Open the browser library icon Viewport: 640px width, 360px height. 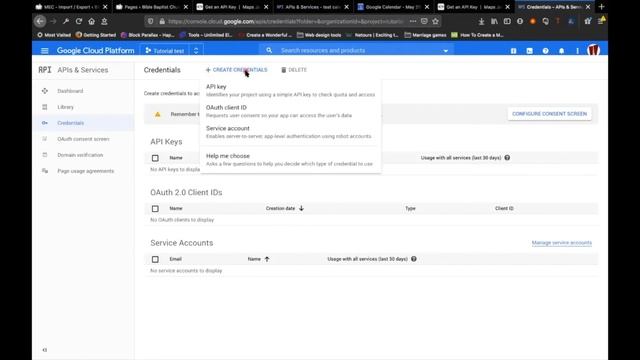tap(494, 21)
